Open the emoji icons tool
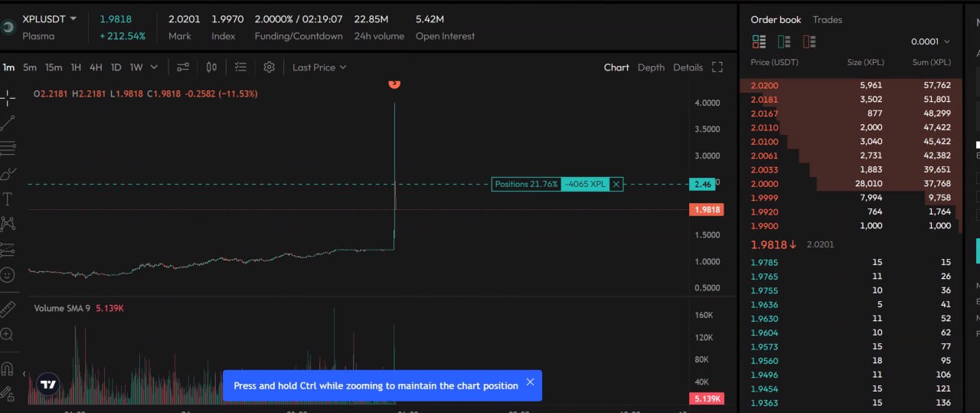The image size is (980, 413). coord(8,274)
